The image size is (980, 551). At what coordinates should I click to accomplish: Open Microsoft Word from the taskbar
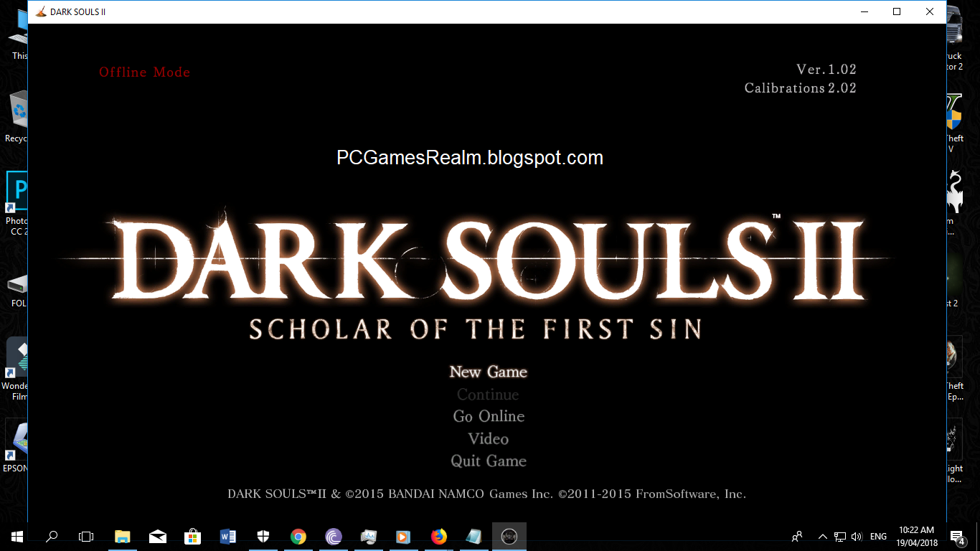point(228,537)
